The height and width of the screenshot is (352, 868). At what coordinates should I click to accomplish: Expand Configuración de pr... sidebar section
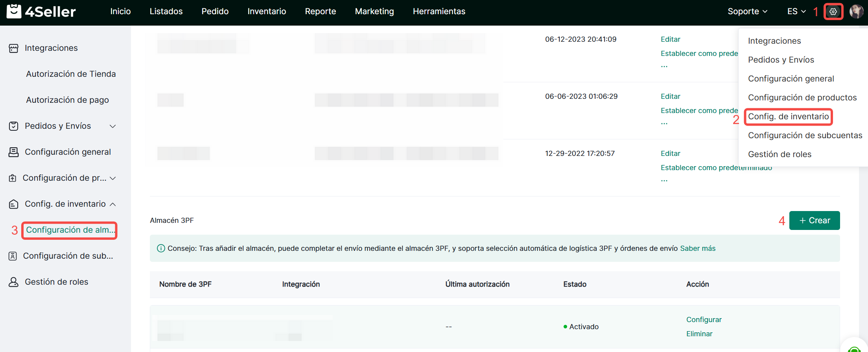click(x=112, y=178)
